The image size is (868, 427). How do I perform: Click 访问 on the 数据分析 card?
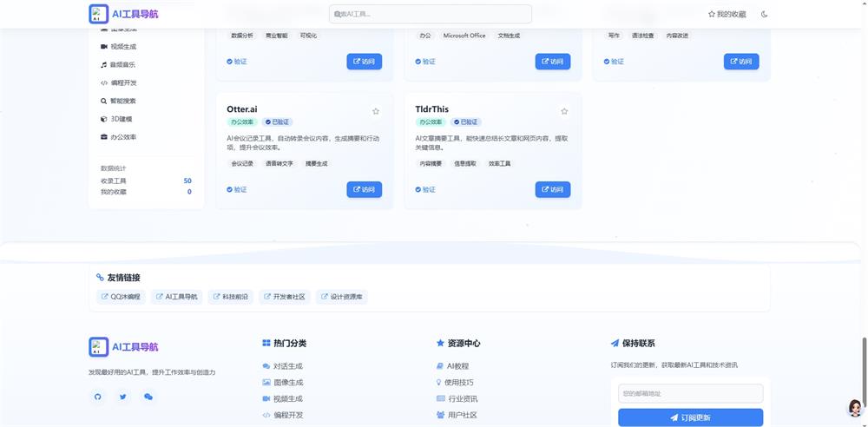click(x=365, y=62)
